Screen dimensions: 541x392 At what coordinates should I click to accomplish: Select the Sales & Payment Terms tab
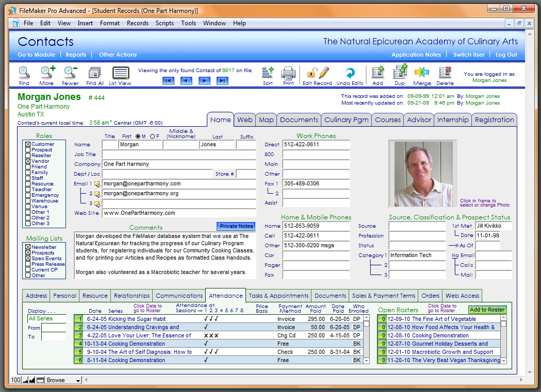pyautogui.click(x=384, y=296)
